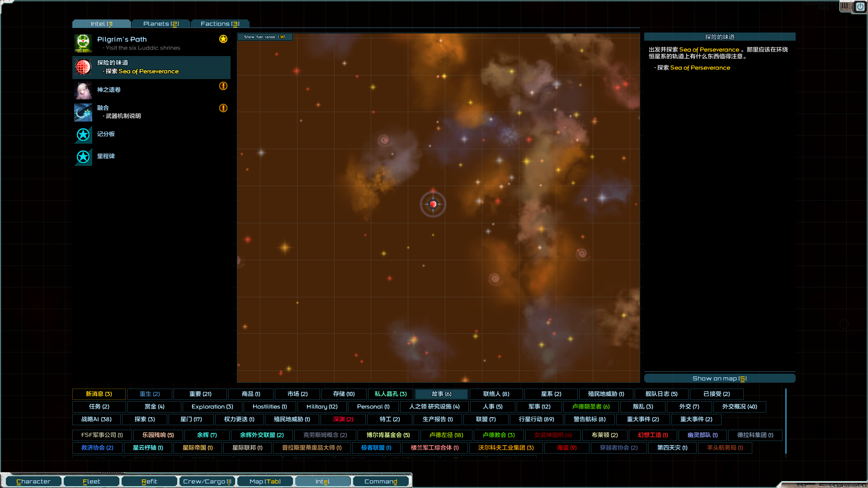The width and height of the screenshot is (868, 488).
Task: Open 神之遗卷 character portrait entry
Action: point(83,90)
